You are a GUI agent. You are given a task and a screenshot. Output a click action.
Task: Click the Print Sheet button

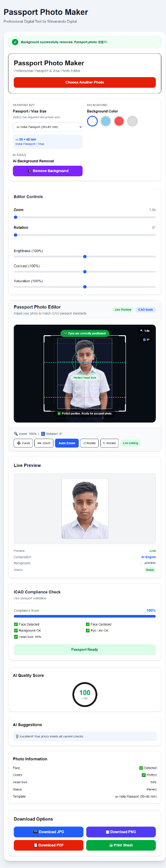121,845
